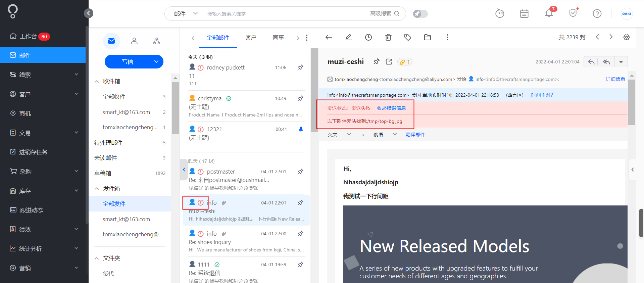Viewport: 644px width, 283px height.
Task: Open muzi-ceshi mail in new window icon
Action: (x=389, y=61)
